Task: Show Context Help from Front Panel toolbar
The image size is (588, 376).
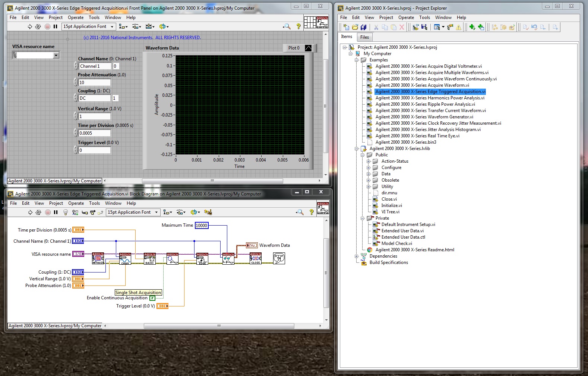Action: click(x=298, y=26)
